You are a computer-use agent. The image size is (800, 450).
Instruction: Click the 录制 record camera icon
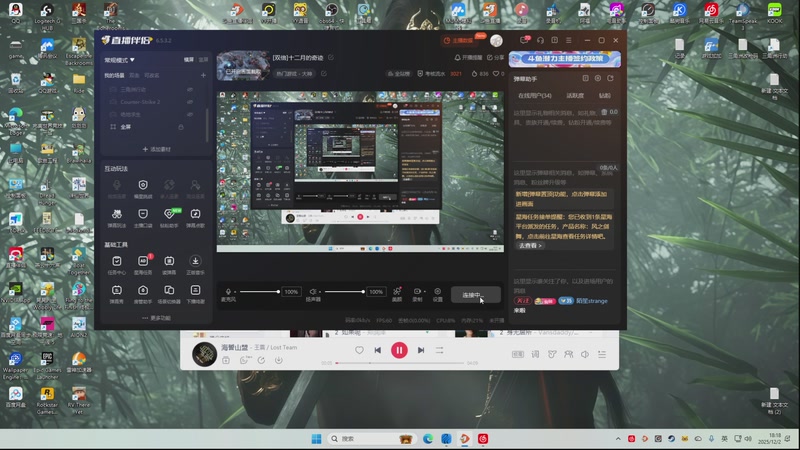click(417, 292)
